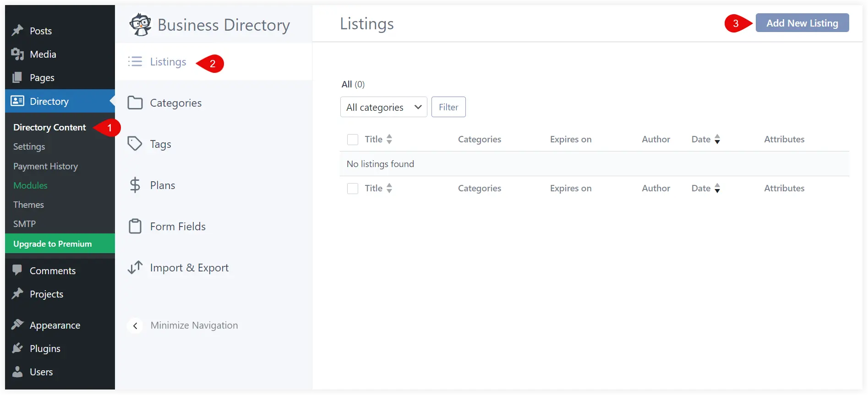
Task: Select Directory Content submenu item
Action: pyautogui.click(x=49, y=127)
